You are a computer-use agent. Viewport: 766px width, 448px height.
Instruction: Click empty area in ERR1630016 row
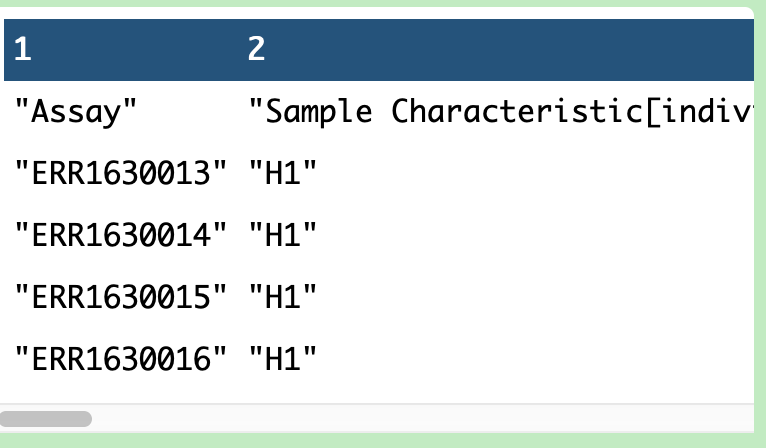coord(535,359)
